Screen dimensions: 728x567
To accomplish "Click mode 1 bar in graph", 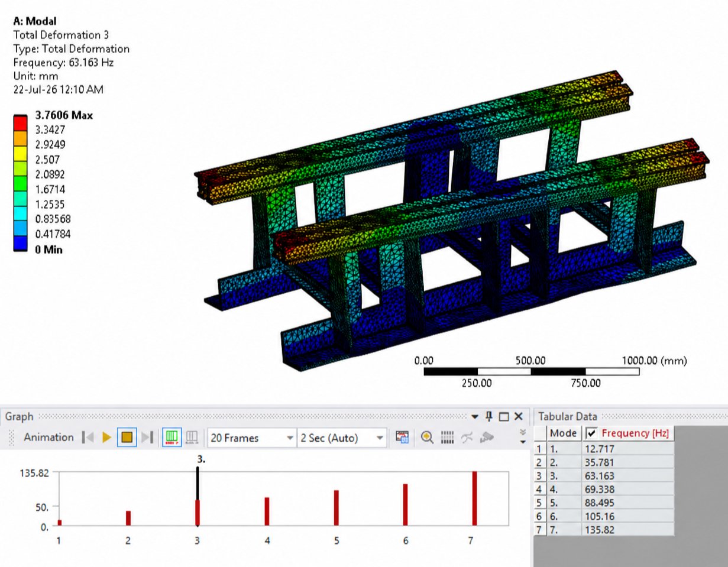I will (x=59, y=523).
